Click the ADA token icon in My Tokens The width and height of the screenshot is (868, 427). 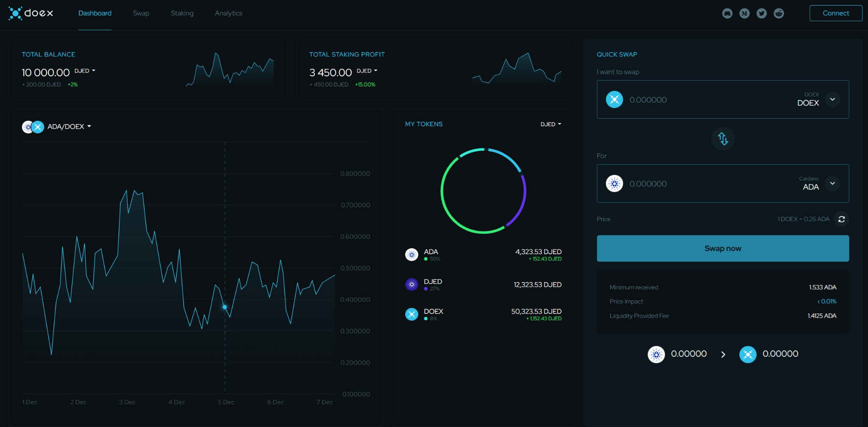[412, 255]
